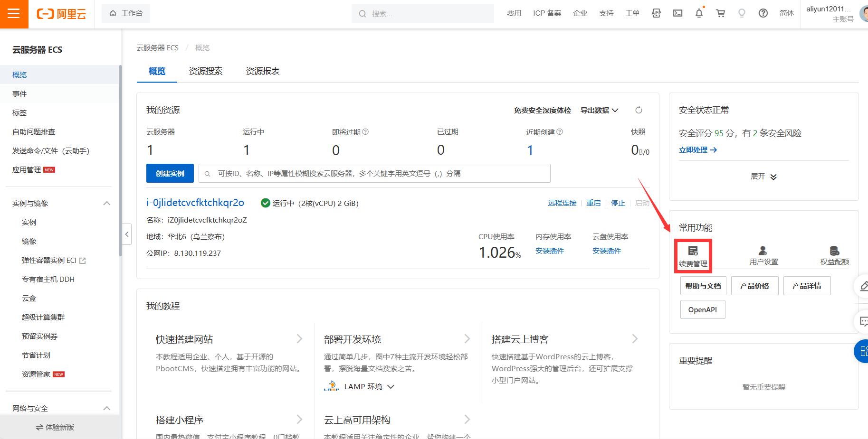
Task: Click 重启 for the instance
Action: click(x=593, y=203)
